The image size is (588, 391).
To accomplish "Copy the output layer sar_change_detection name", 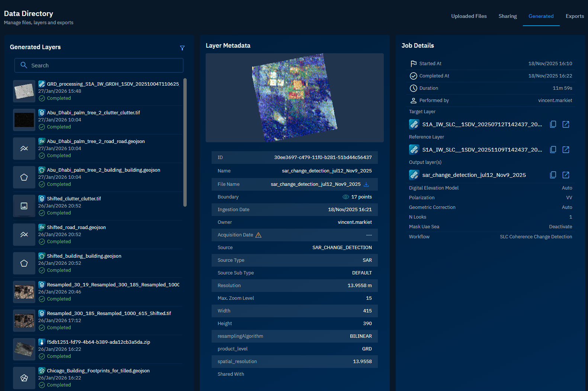I will pyautogui.click(x=553, y=175).
